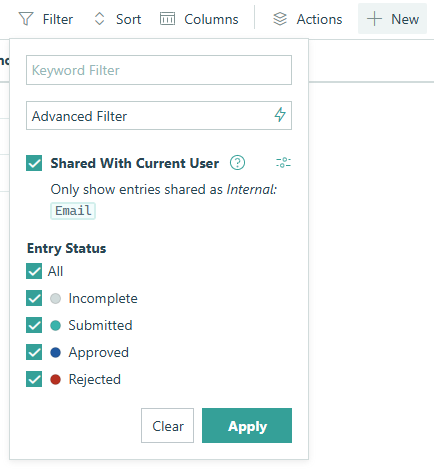The height and width of the screenshot is (470, 434).
Task: Uncheck the Incomplete status checkbox
Action: pos(34,298)
